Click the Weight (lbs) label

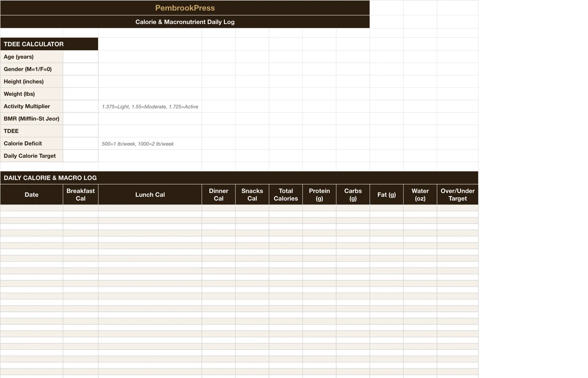pyautogui.click(x=32, y=94)
